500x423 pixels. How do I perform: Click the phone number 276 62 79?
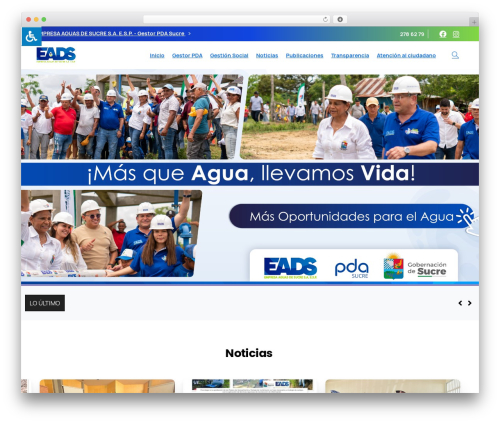tap(412, 34)
